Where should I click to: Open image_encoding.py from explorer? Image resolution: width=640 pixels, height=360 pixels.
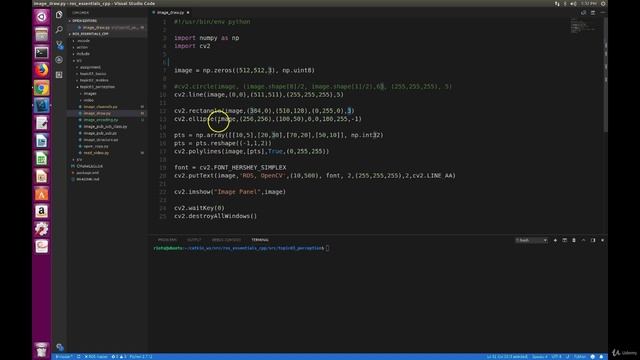[x=100, y=120]
